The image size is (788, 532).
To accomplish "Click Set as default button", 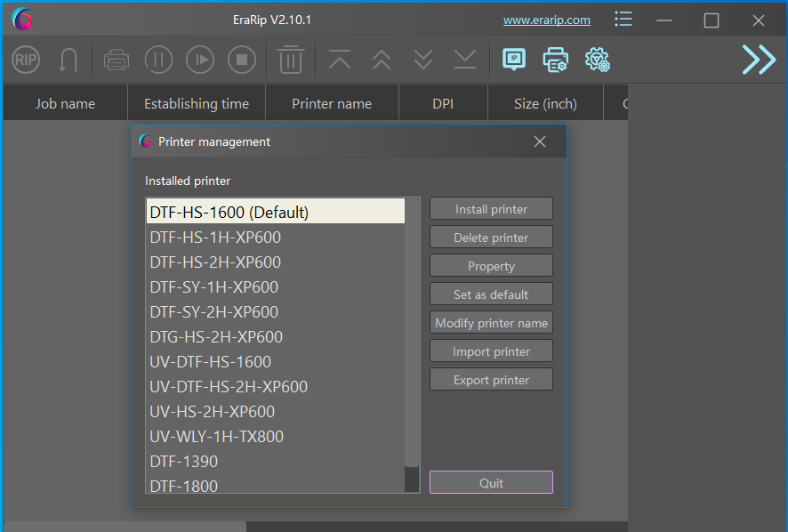I will (x=491, y=294).
